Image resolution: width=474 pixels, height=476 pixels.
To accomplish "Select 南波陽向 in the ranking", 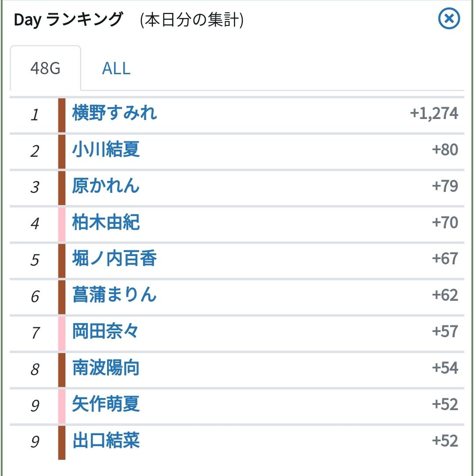I will (106, 368).
